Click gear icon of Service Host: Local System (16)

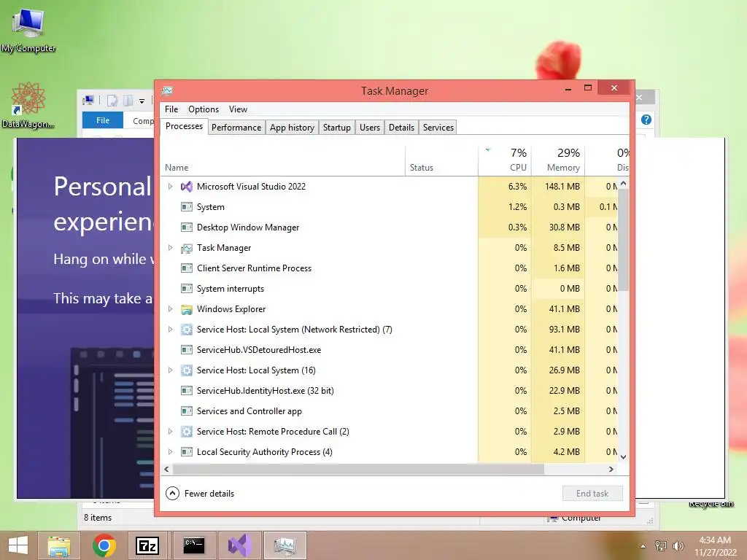(x=187, y=370)
